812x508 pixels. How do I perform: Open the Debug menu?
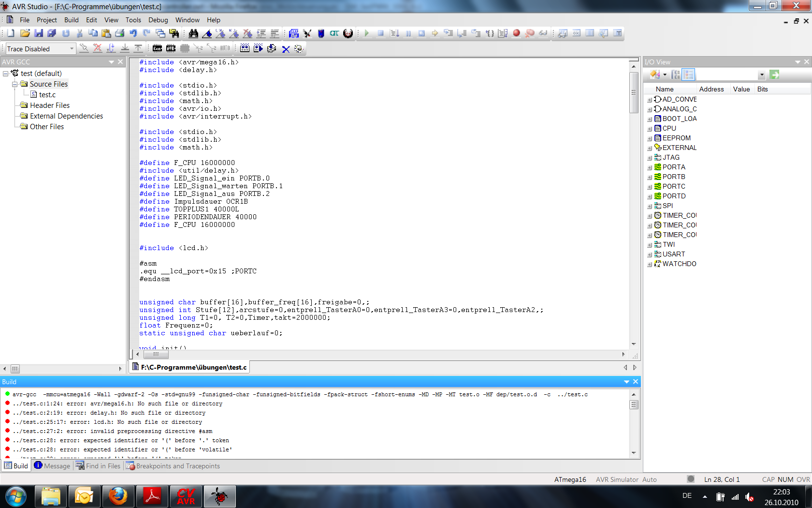(158, 20)
